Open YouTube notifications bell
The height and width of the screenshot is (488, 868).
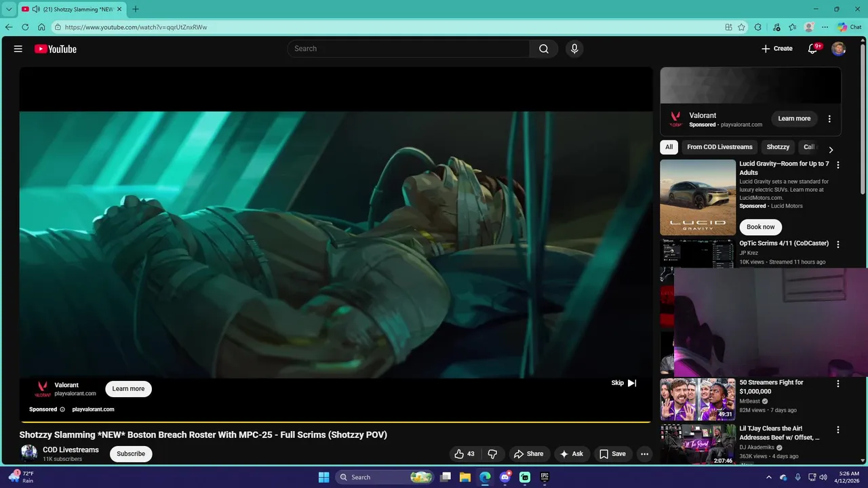point(813,49)
